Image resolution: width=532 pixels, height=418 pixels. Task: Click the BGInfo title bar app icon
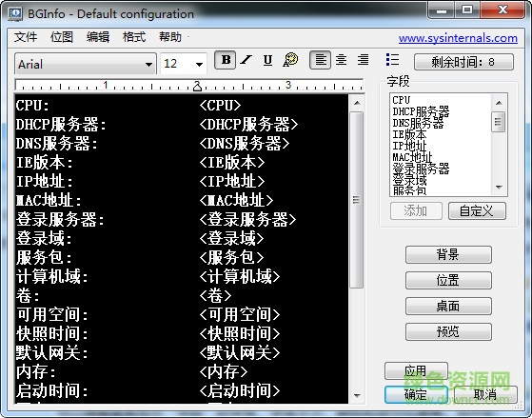click(x=15, y=13)
